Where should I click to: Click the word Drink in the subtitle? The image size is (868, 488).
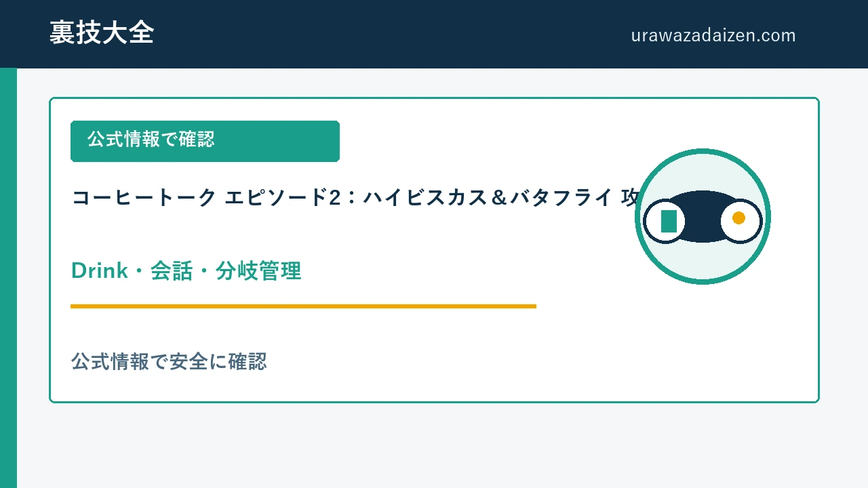pos(100,270)
